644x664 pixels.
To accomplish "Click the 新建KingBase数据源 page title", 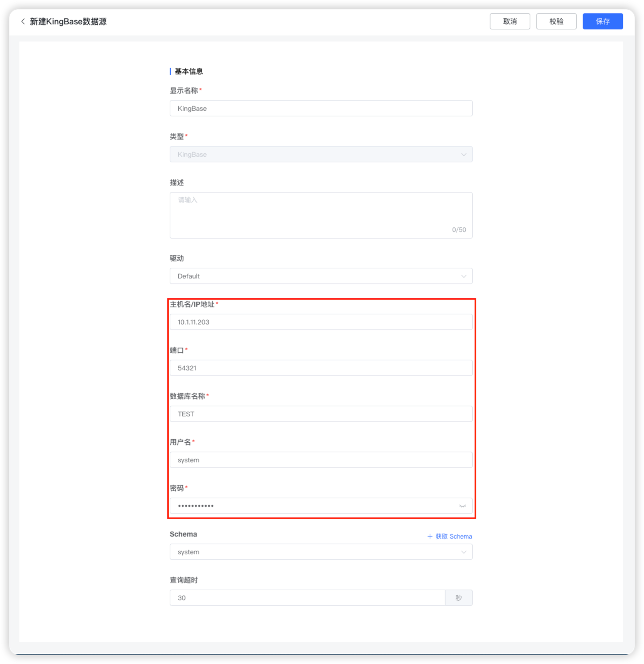I will (x=68, y=21).
